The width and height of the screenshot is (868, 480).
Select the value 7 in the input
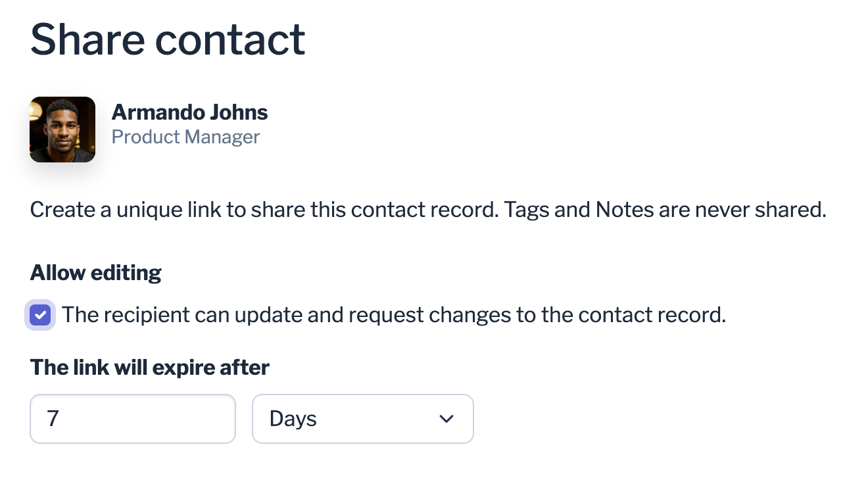click(52, 419)
